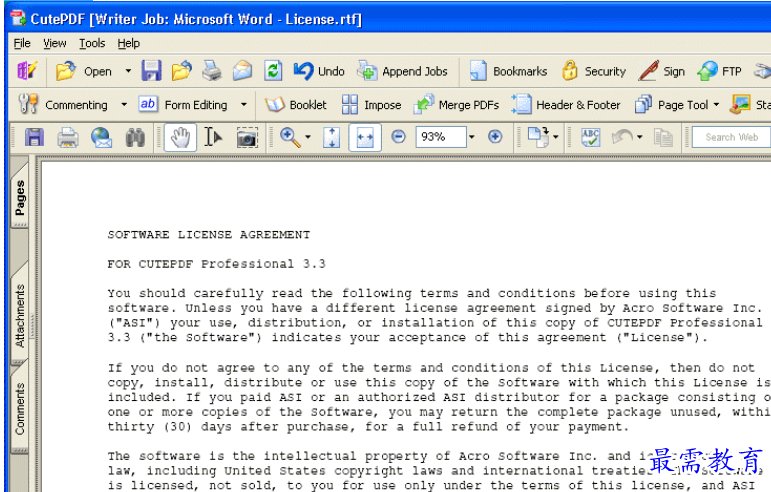This screenshot has width=771, height=492.
Task: Select the Zoom In magnifier tool
Action: coord(290,137)
